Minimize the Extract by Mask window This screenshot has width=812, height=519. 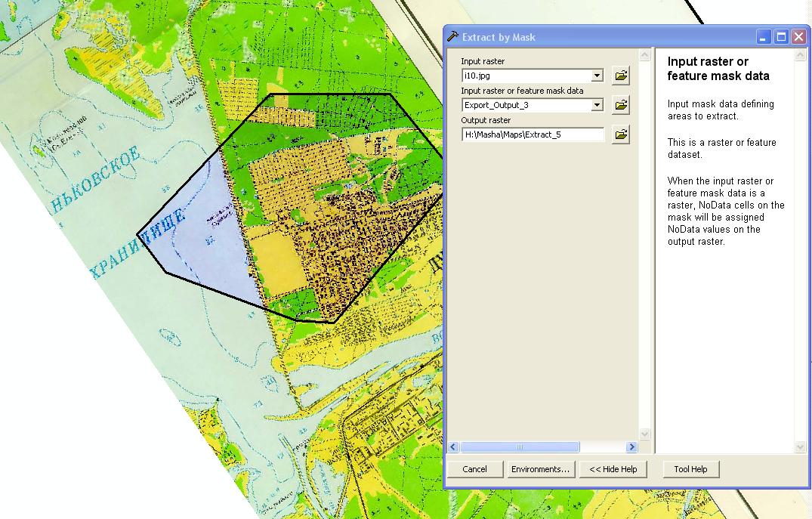pyautogui.click(x=764, y=37)
